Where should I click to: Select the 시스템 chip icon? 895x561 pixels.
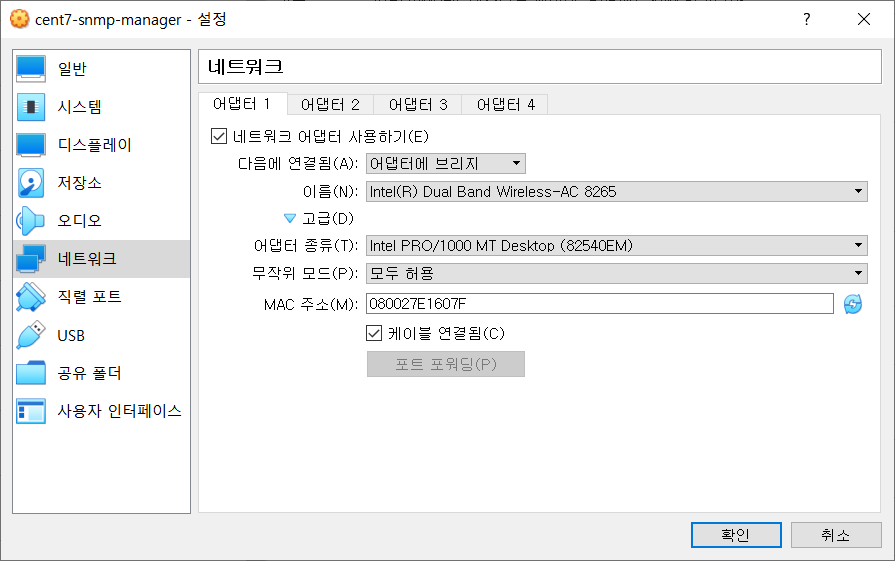click(x=31, y=107)
